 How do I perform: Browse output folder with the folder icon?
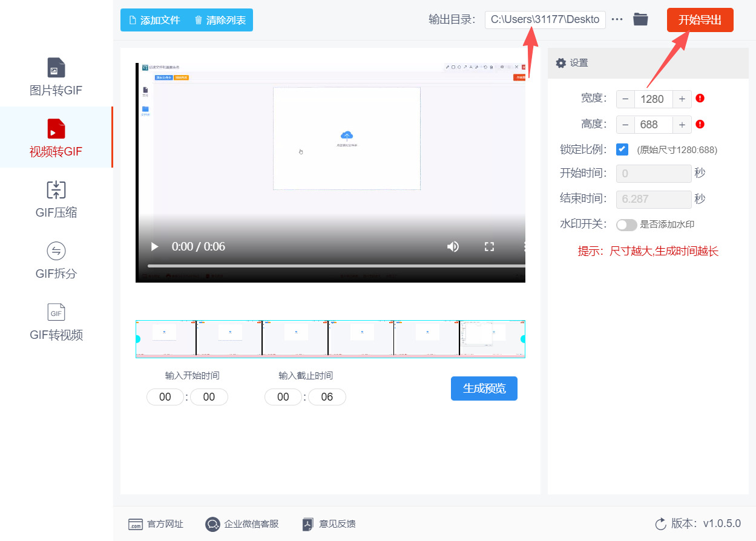(x=641, y=19)
